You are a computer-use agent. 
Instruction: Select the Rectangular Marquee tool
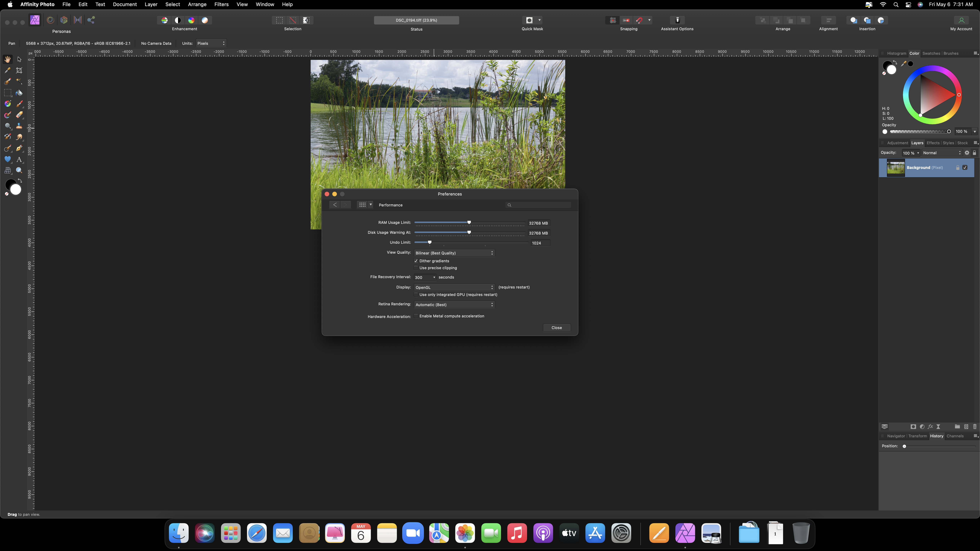(x=8, y=93)
